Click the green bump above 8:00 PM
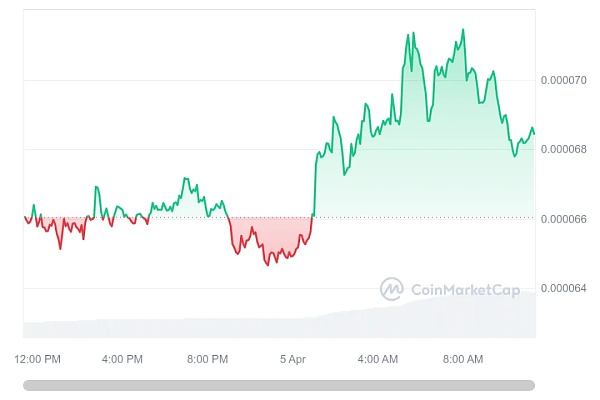The width and height of the screenshot is (600, 400). click(187, 200)
